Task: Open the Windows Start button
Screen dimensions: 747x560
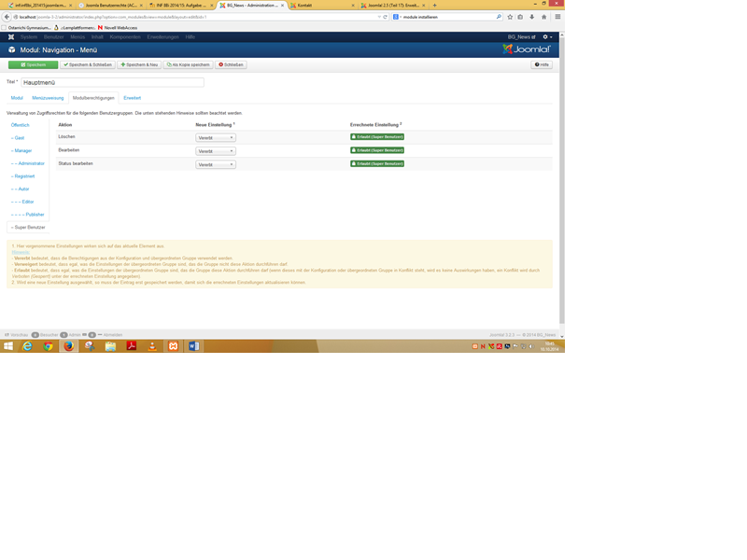Action: 8,346
